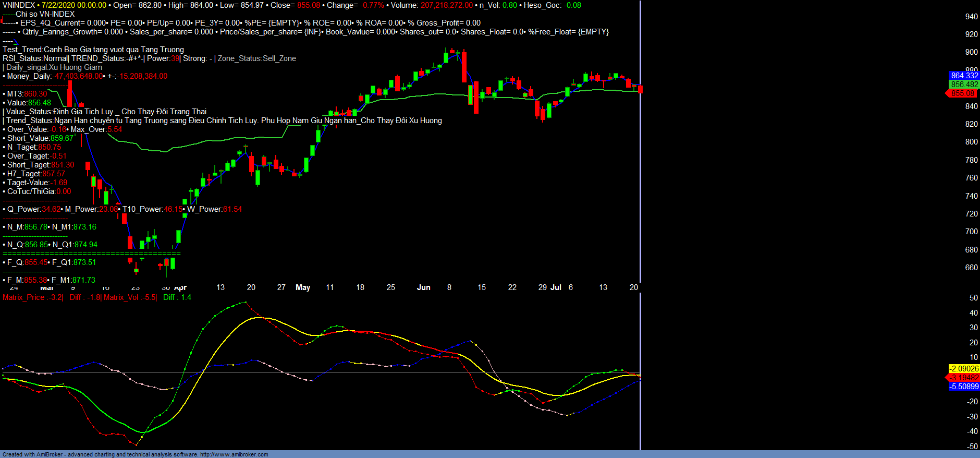This screenshot has height=458, width=980.
Task: Click the yellow -2.09026 indicator value label
Action: pyautogui.click(x=964, y=369)
